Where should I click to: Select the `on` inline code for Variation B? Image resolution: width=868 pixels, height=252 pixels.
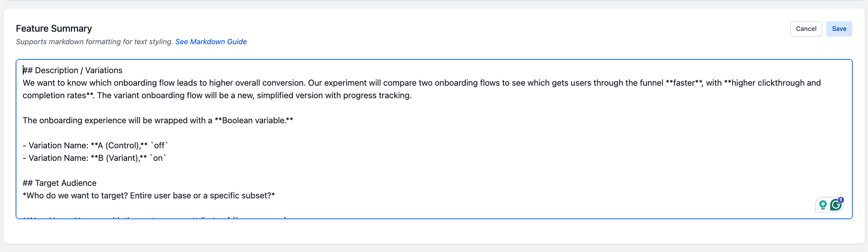[x=158, y=158]
